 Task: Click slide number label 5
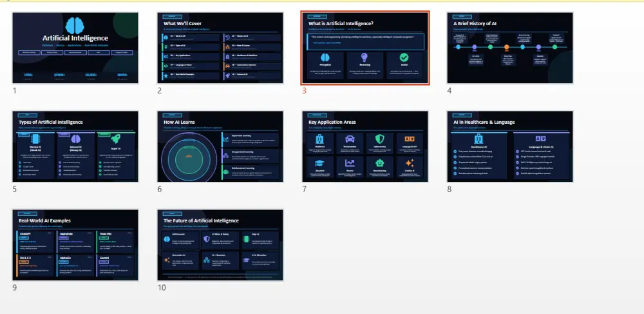click(15, 189)
